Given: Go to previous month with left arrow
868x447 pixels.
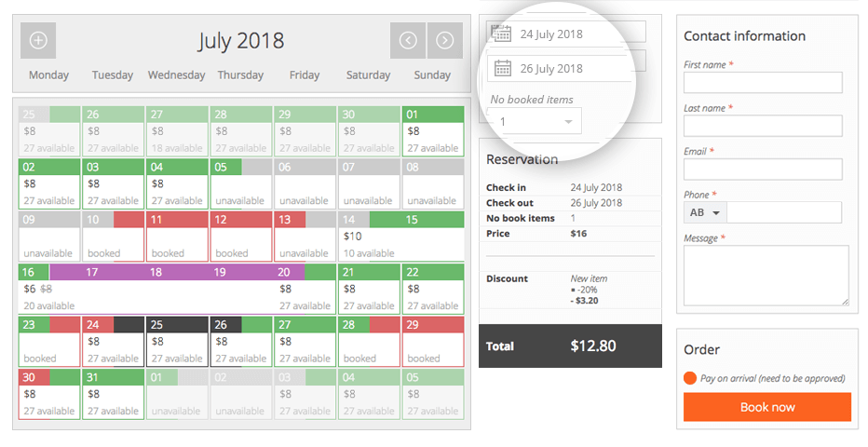Looking at the screenshot, I should tap(408, 40).
